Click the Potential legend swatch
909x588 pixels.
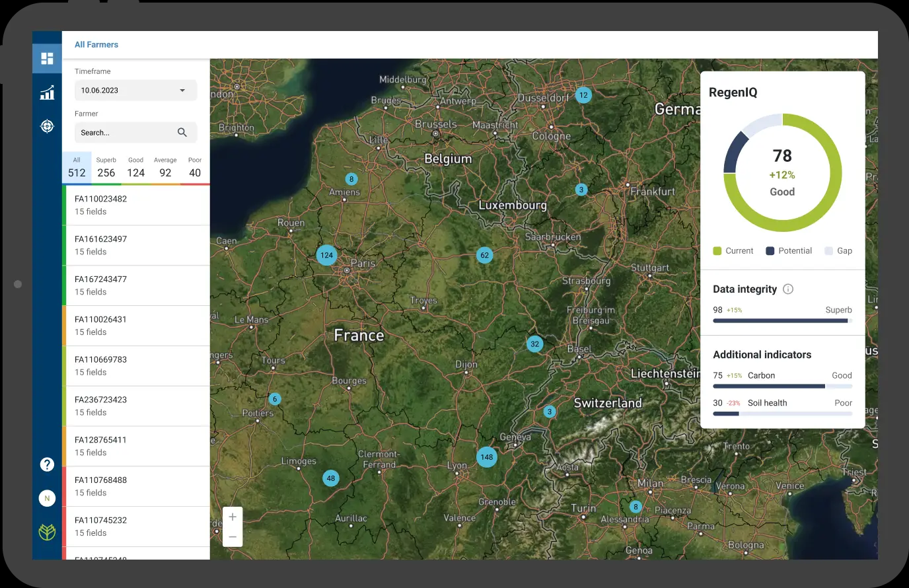[770, 251]
